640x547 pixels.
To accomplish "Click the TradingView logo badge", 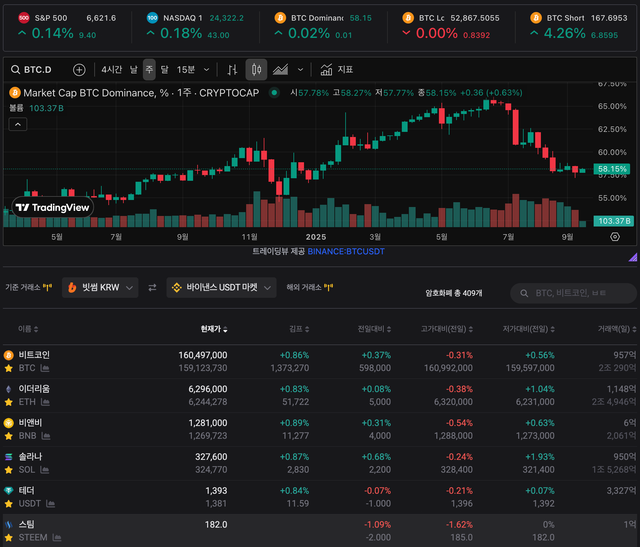I will click(x=53, y=207).
